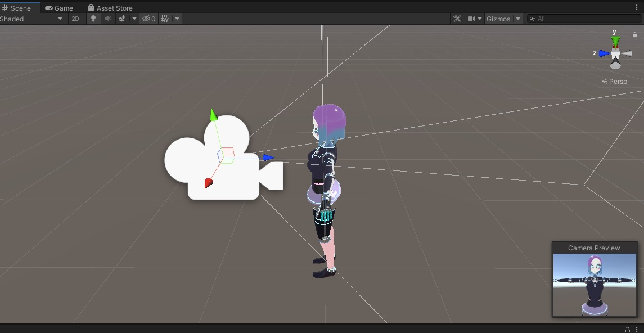Toggle scene lighting in the toolbar
Screen dimensions: 644x333
[x=93, y=19]
